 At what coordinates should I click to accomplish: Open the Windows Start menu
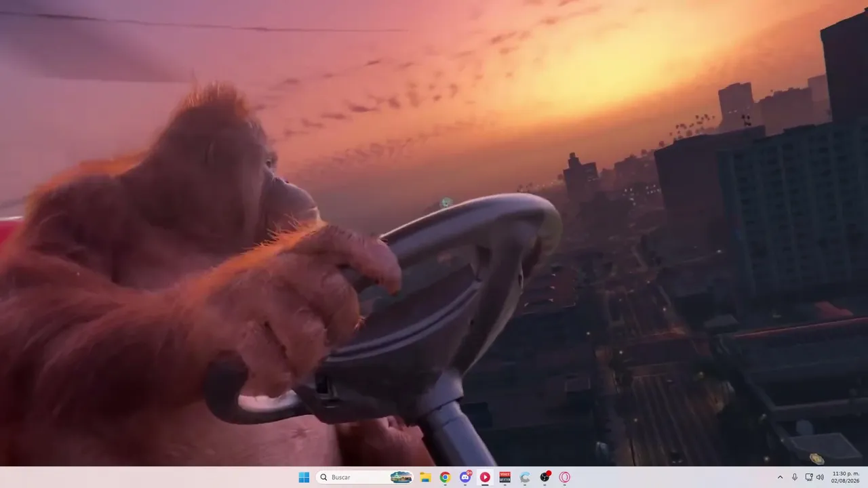click(304, 477)
